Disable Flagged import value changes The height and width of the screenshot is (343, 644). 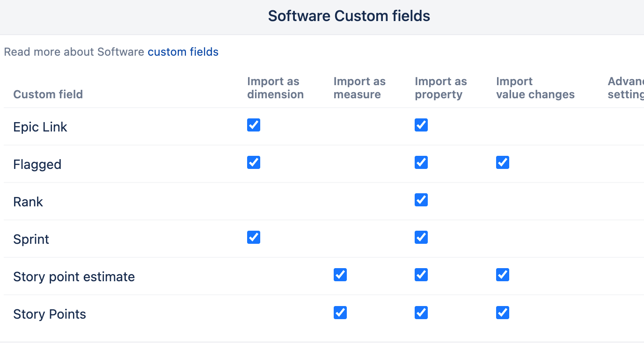(503, 162)
